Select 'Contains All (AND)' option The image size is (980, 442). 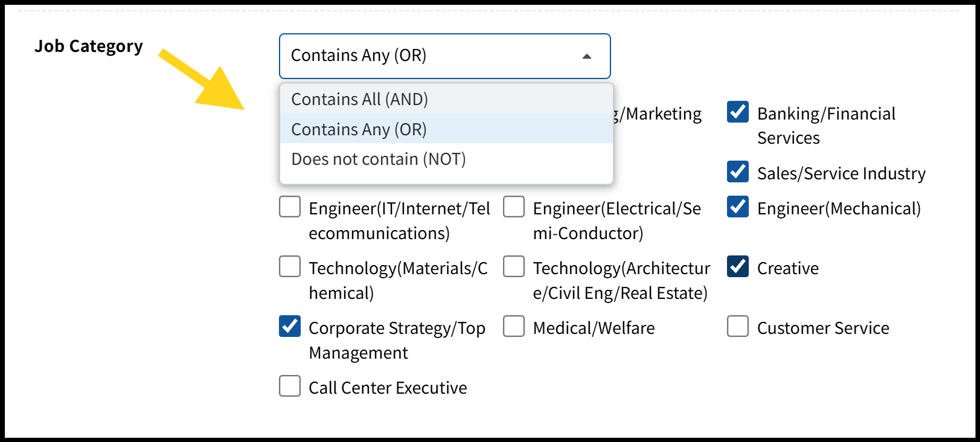359,99
